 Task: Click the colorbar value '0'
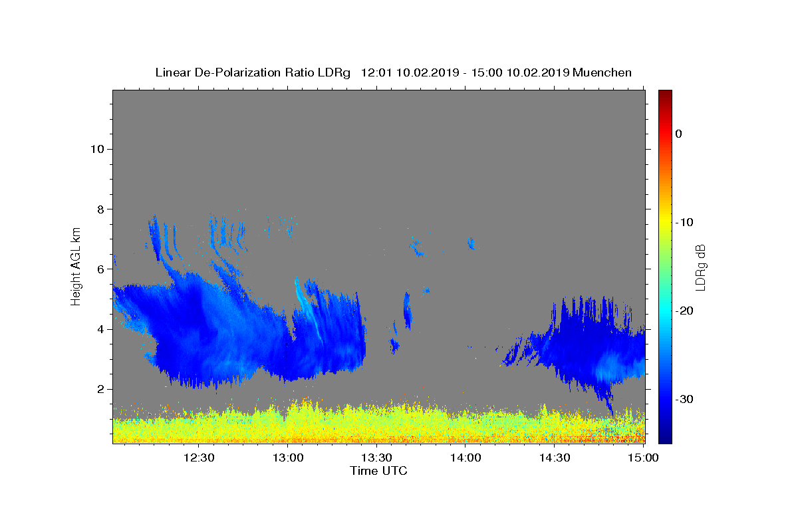click(x=678, y=134)
